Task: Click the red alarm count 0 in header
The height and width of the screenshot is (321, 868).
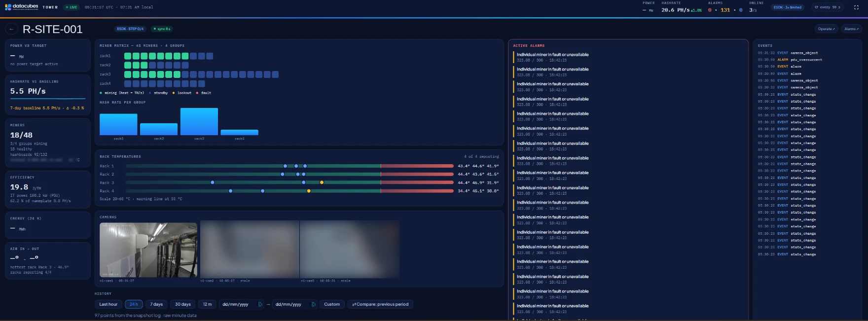Action: (x=710, y=10)
